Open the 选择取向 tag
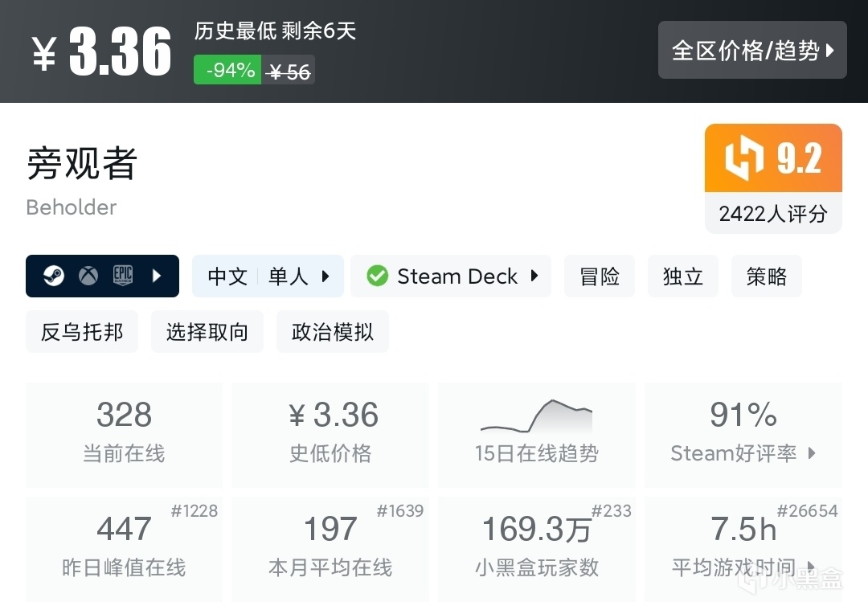This screenshot has height=610, width=868. point(207,332)
